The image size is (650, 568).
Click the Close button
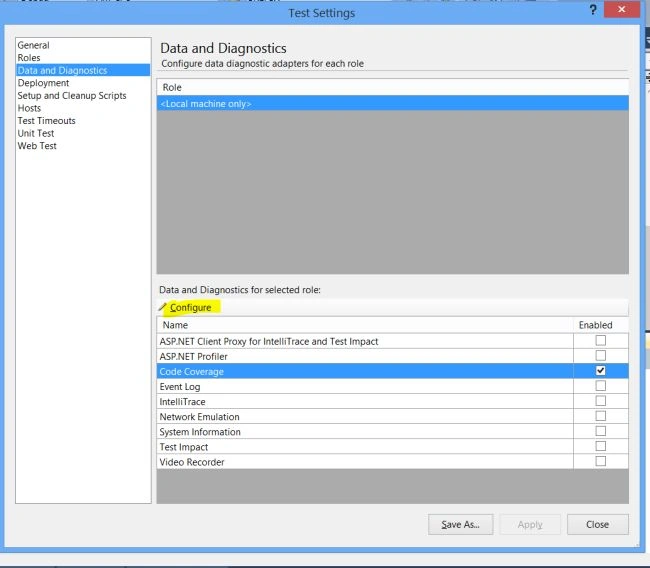[x=597, y=524]
